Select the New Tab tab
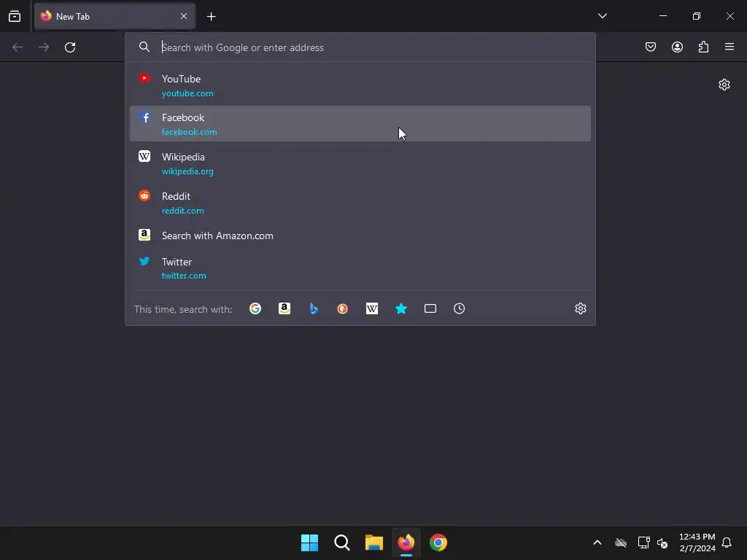Viewport: 747px width, 560px height. click(x=115, y=16)
